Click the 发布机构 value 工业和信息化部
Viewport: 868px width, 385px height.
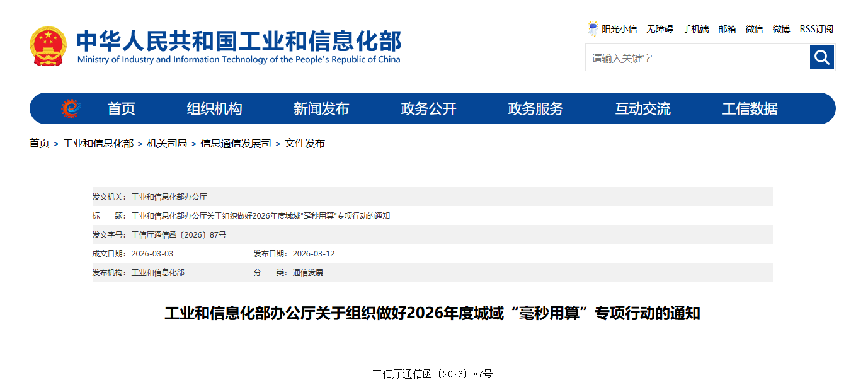pos(157,272)
